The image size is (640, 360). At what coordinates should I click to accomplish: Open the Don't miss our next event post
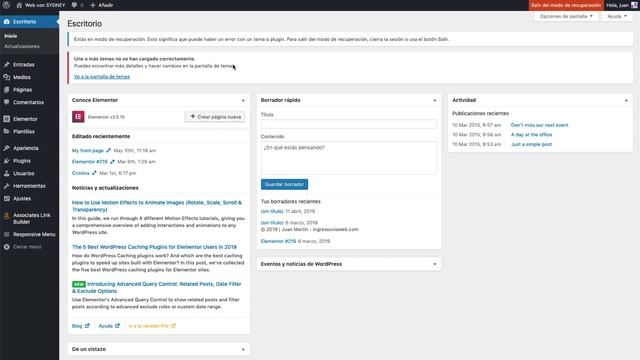point(539,125)
